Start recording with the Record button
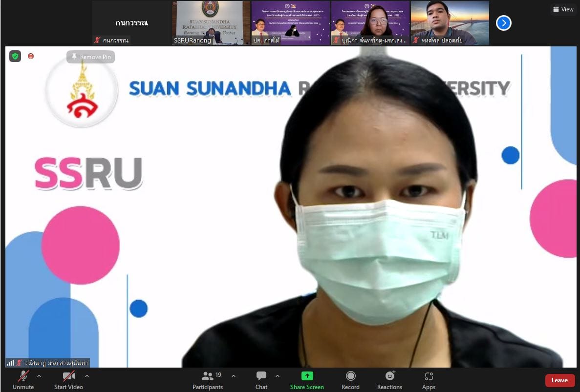This screenshot has width=580, height=392. click(350, 380)
